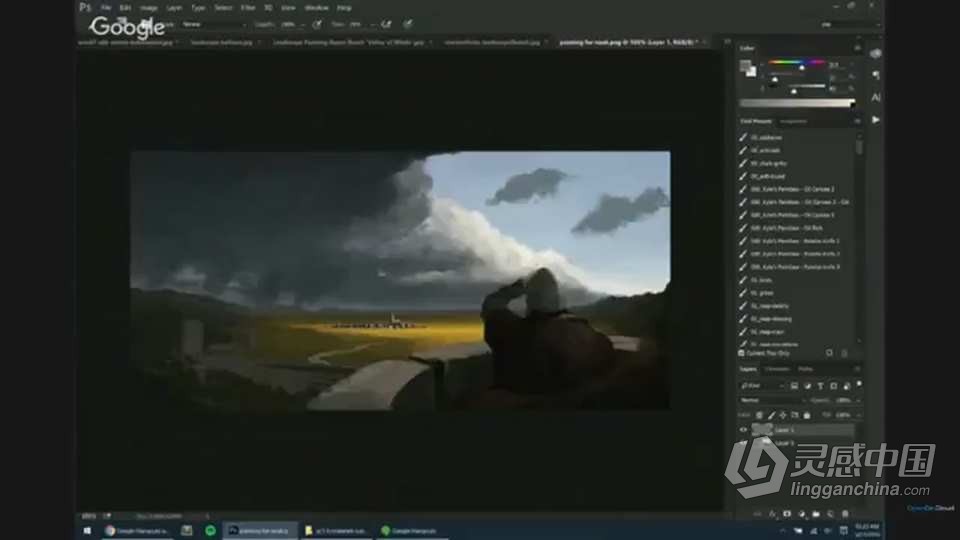960x540 pixels.
Task: Delete the layer with trash icon
Action: (x=846, y=514)
